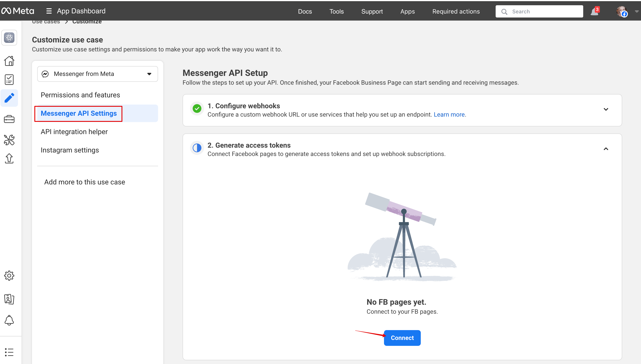The height and width of the screenshot is (364, 641).
Task: Open the publish upload arrow icon
Action: point(9,159)
